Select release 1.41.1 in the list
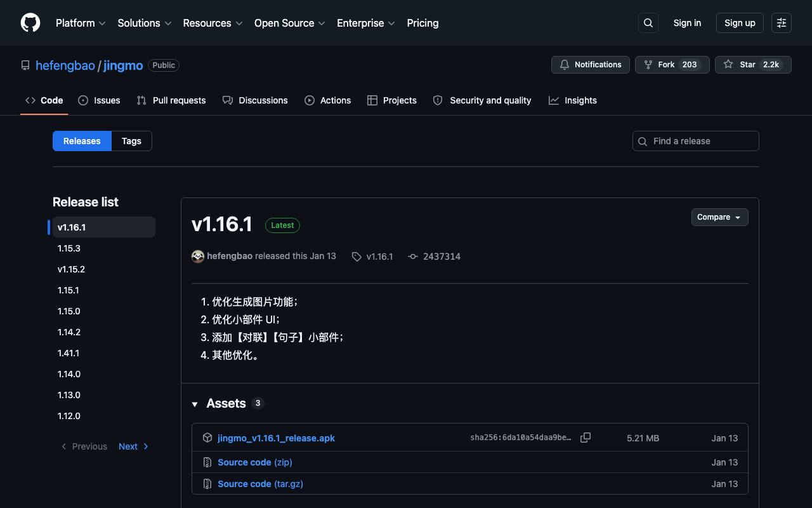The width and height of the screenshot is (812, 508). tap(104, 353)
